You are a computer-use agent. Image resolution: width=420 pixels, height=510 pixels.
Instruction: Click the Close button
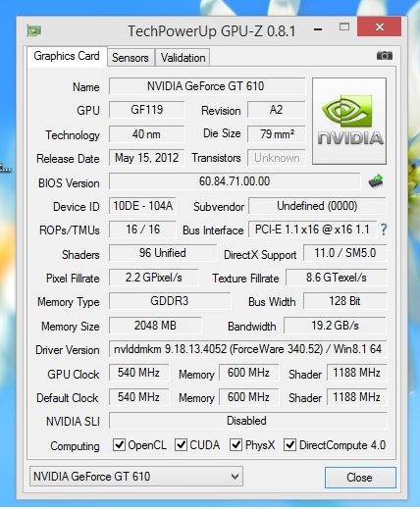[x=360, y=478]
